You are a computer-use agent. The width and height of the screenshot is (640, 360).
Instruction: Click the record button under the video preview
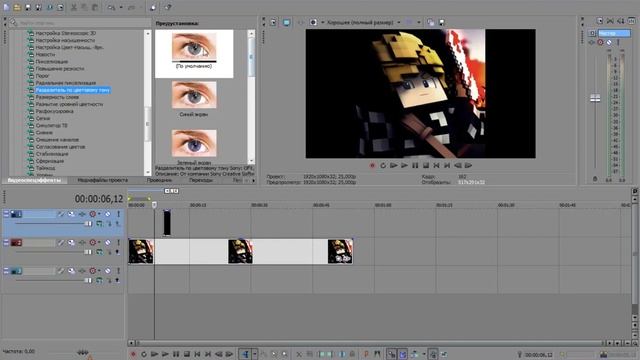click(372, 165)
